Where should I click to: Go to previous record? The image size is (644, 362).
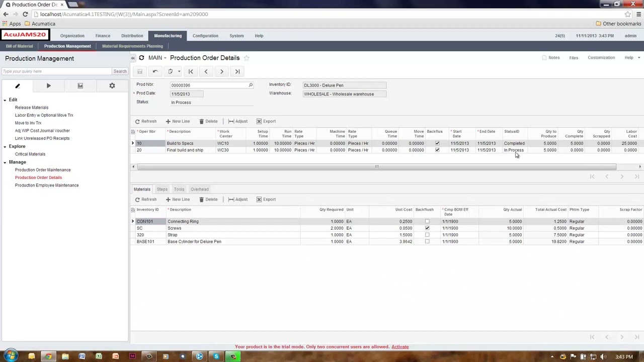point(206,71)
